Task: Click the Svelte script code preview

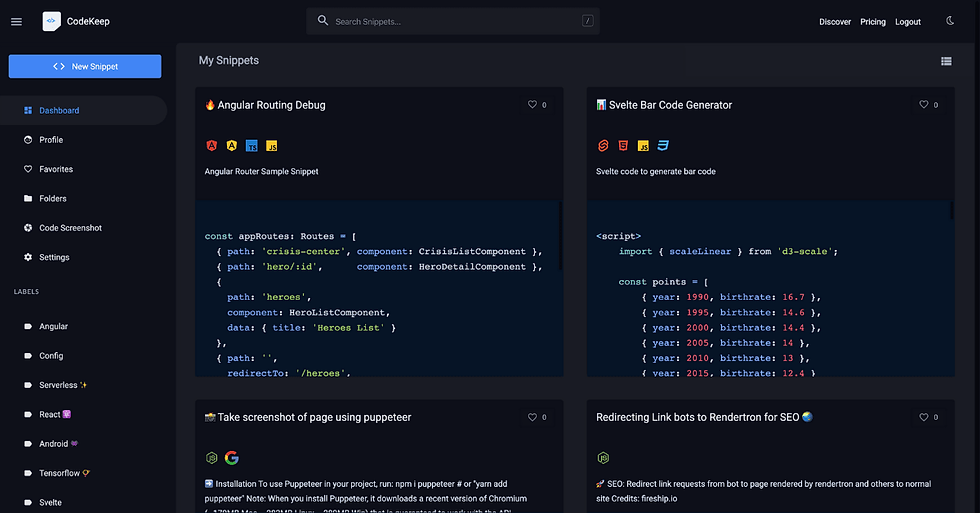Action: [771, 288]
